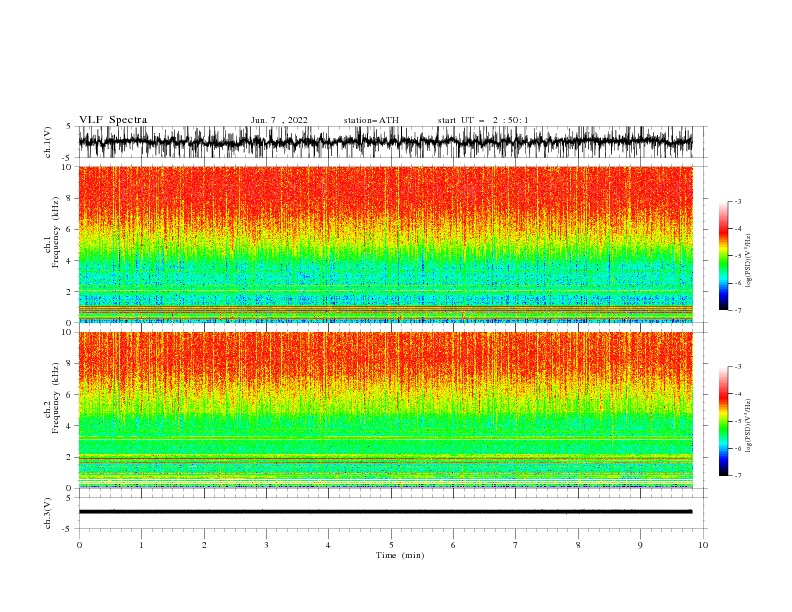The image size is (792, 612).
Task: Click the "ch.1(V)" waveform axis label
Action: coord(48,142)
